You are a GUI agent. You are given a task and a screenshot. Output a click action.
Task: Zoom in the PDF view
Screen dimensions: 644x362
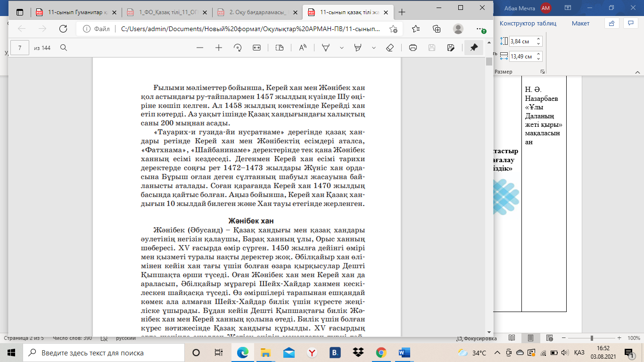[219, 48]
